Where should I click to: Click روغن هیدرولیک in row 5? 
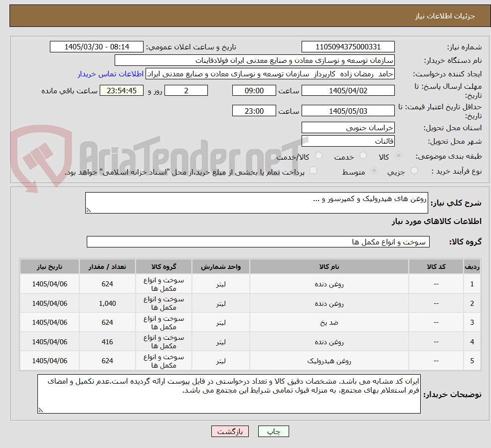click(329, 361)
